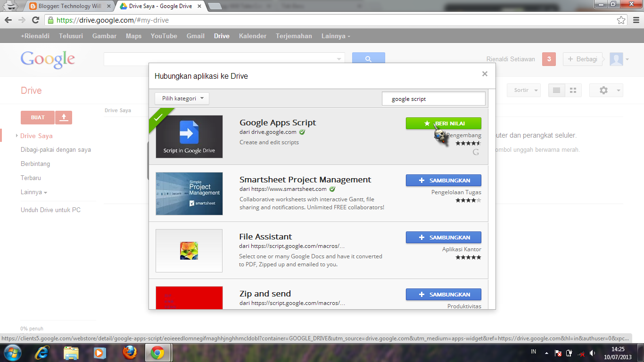Click the Smartsheet Project Management thumbnail
This screenshot has height=362, width=644.
(x=189, y=194)
